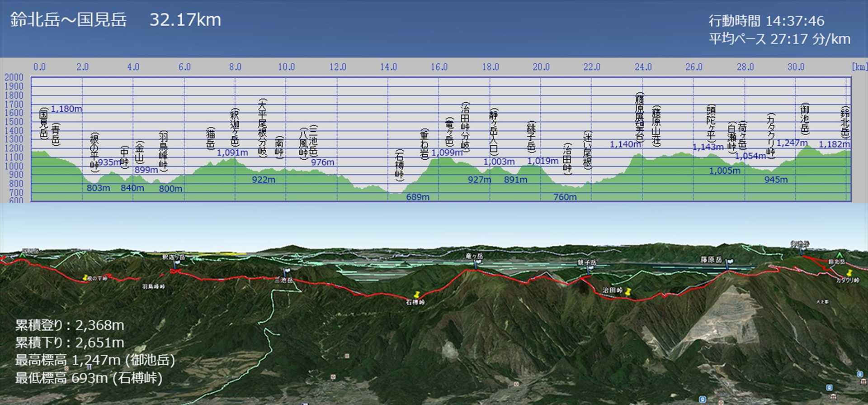
Task: Click the yellow pushpin at 根の平峠
Action: click(85, 277)
